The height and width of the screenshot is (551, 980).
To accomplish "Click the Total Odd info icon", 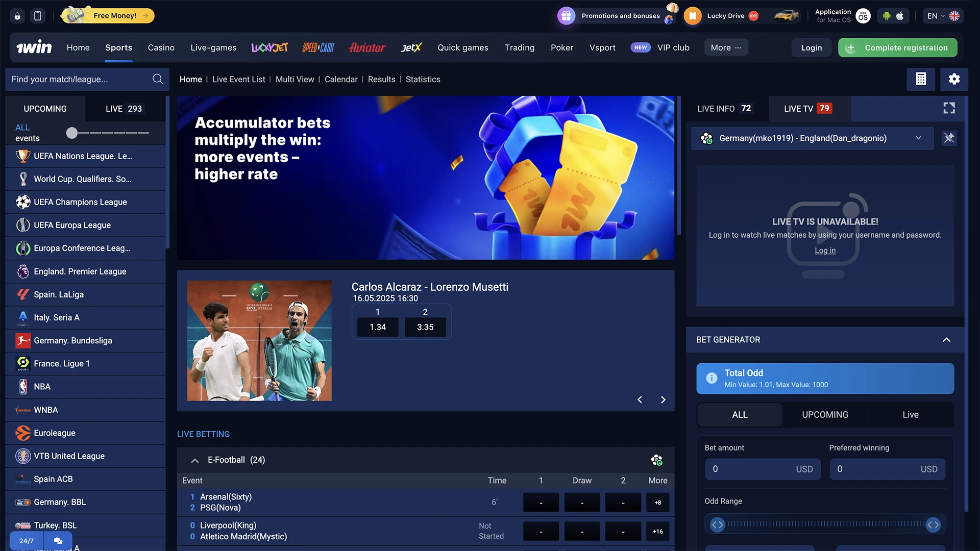I will point(712,378).
